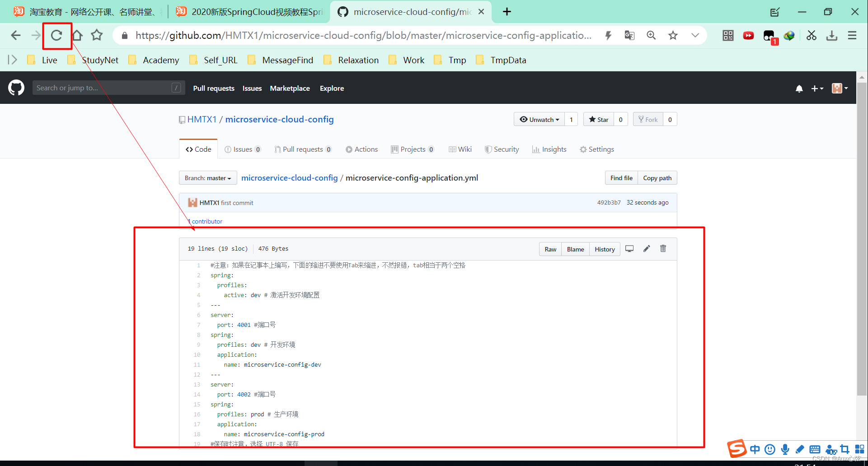Toggle Chinese/English input mode
This screenshot has width=868, height=466.
click(755, 449)
